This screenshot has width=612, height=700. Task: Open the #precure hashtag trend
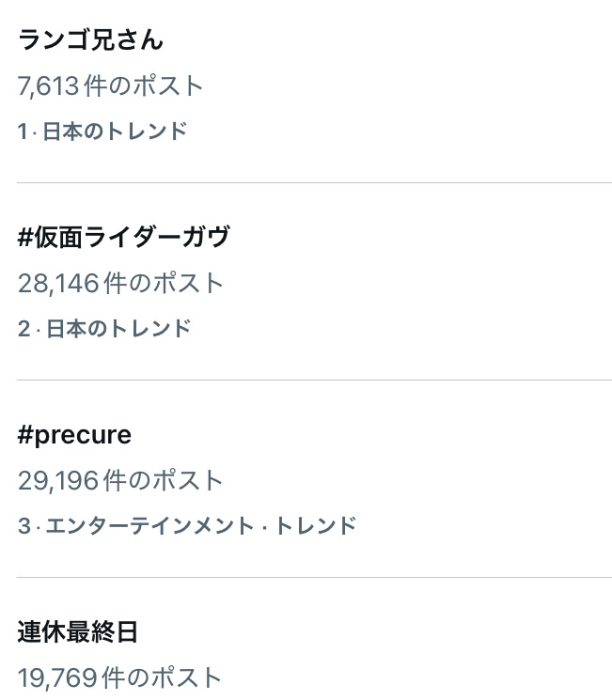74,435
